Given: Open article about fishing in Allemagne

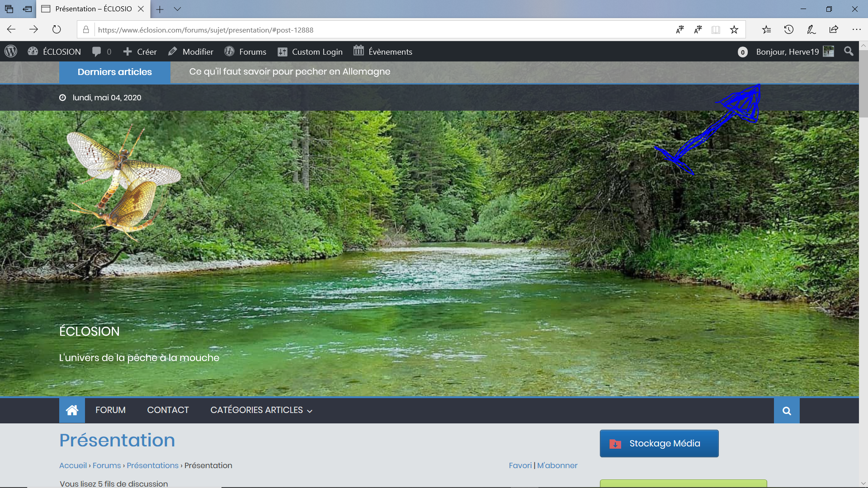Looking at the screenshot, I should point(290,71).
